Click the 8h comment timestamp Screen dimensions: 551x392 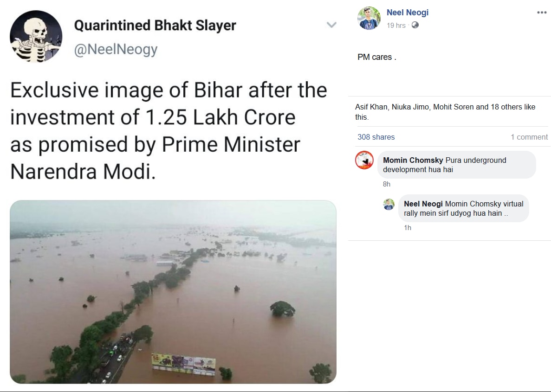[x=387, y=184]
